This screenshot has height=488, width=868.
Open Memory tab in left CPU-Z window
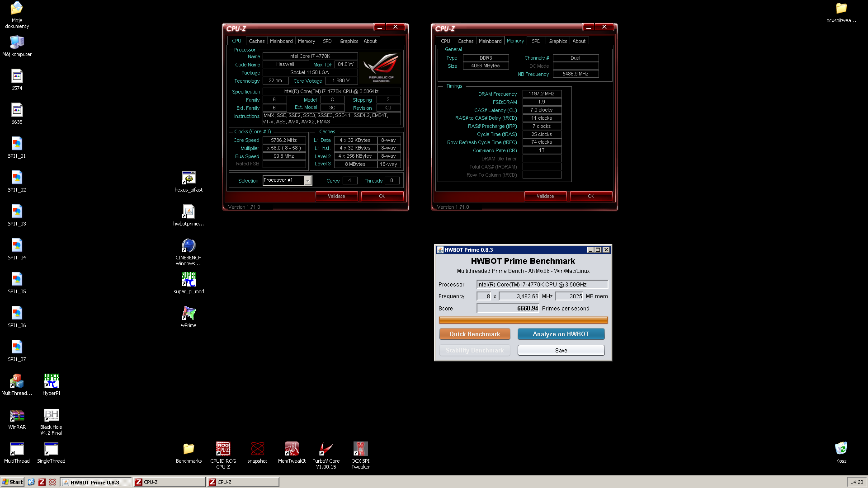pos(307,41)
